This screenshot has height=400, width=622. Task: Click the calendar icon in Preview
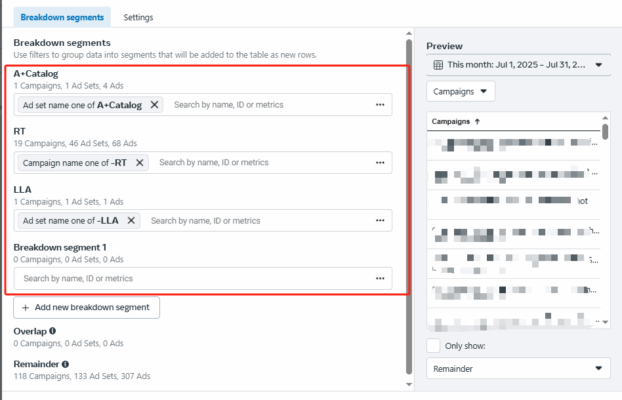(438, 65)
